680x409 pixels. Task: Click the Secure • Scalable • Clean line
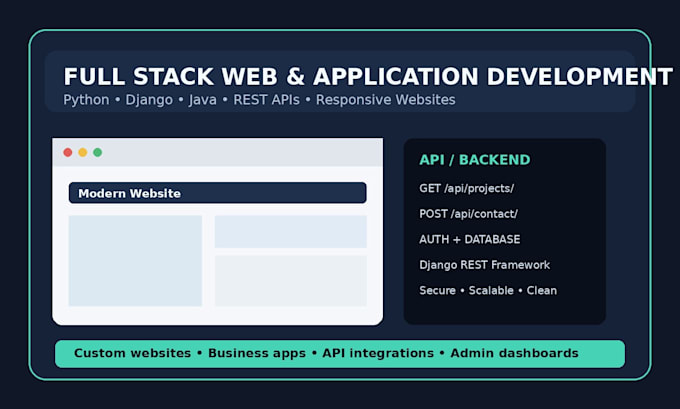click(x=488, y=291)
